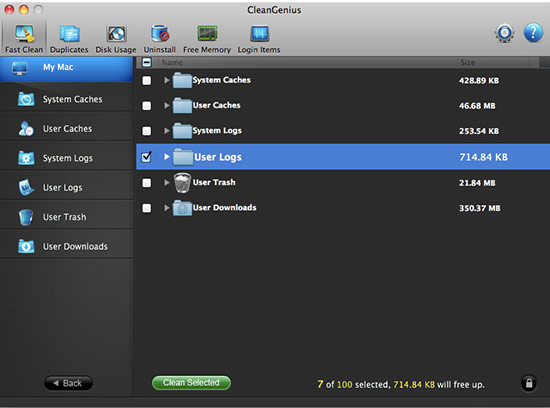This screenshot has width=550, height=408.
Task: Click the User Caches folder icon in list
Action: [x=182, y=106]
